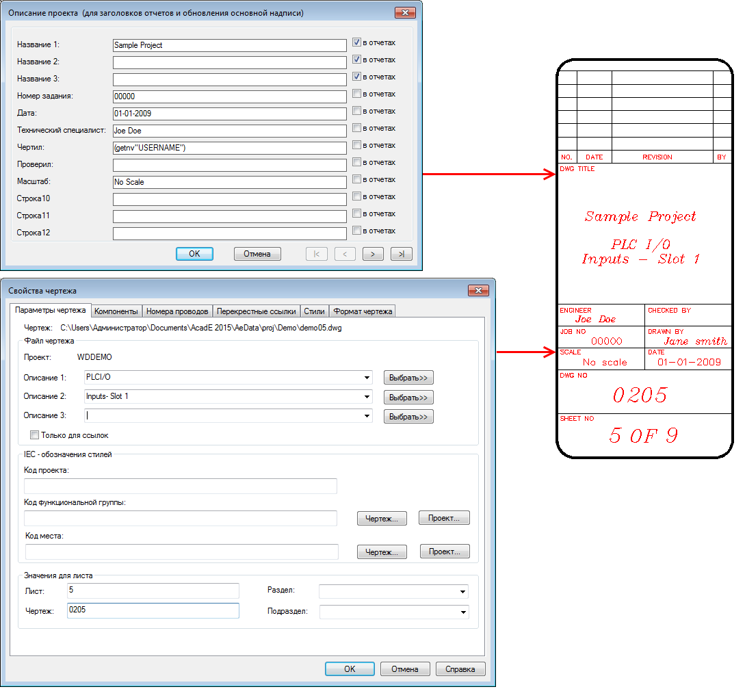Click the Чертеж field showing 0205

(153, 610)
